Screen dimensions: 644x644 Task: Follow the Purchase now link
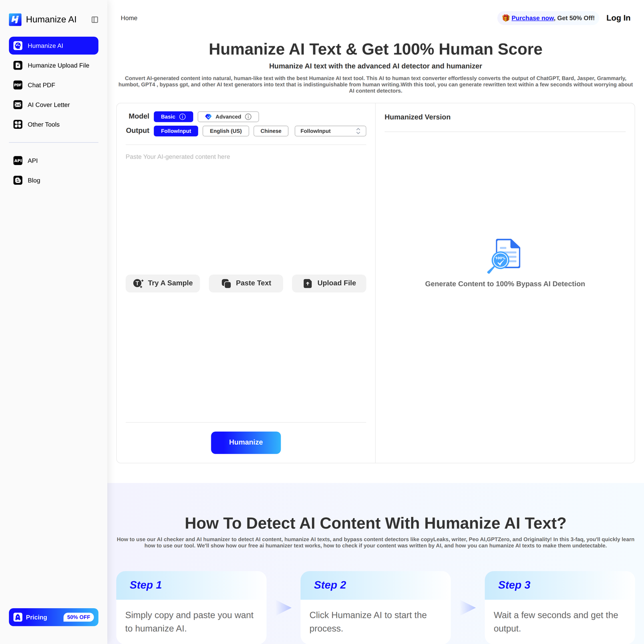533,18
